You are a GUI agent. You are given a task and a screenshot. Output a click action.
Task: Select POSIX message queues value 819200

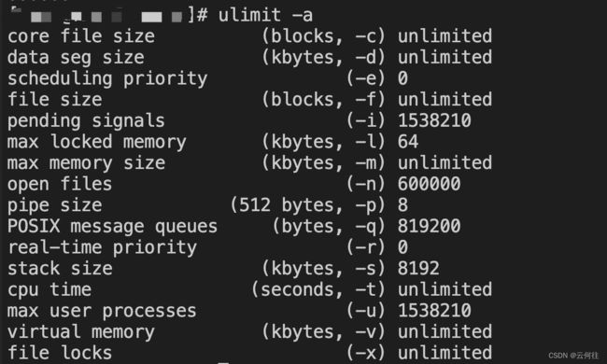(429, 226)
